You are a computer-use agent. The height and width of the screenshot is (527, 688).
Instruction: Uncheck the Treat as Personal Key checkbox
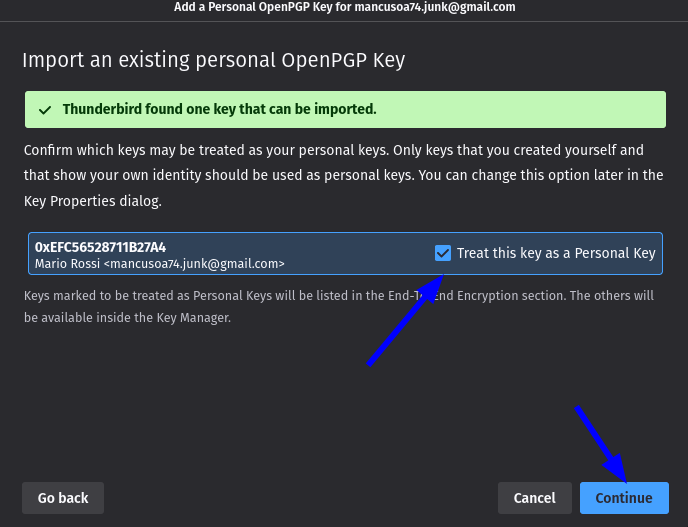pyautogui.click(x=443, y=253)
